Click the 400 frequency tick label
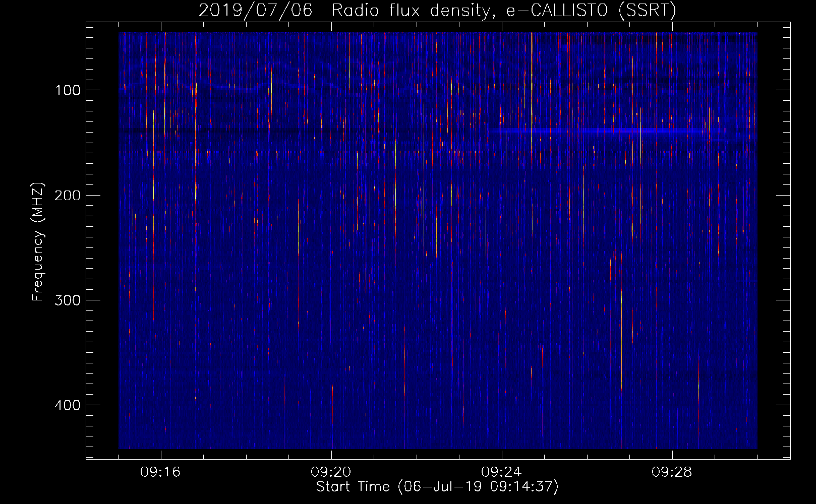 [x=68, y=405]
